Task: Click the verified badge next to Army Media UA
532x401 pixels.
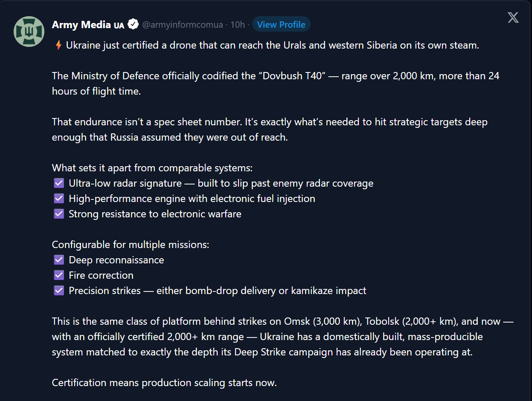Action: (x=134, y=24)
